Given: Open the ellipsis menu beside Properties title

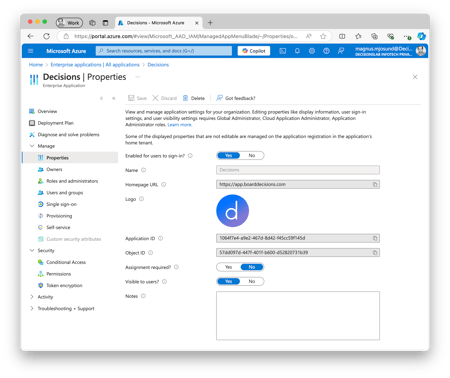Looking at the screenshot, I should pyautogui.click(x=138, y=77).
